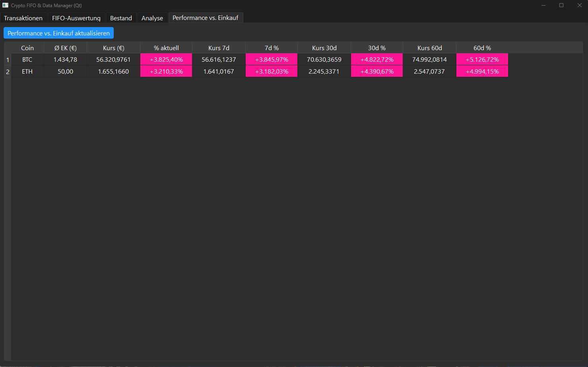Switch to the FIFO-Auswertung tab
588x367 pixels.
[76, 18]
